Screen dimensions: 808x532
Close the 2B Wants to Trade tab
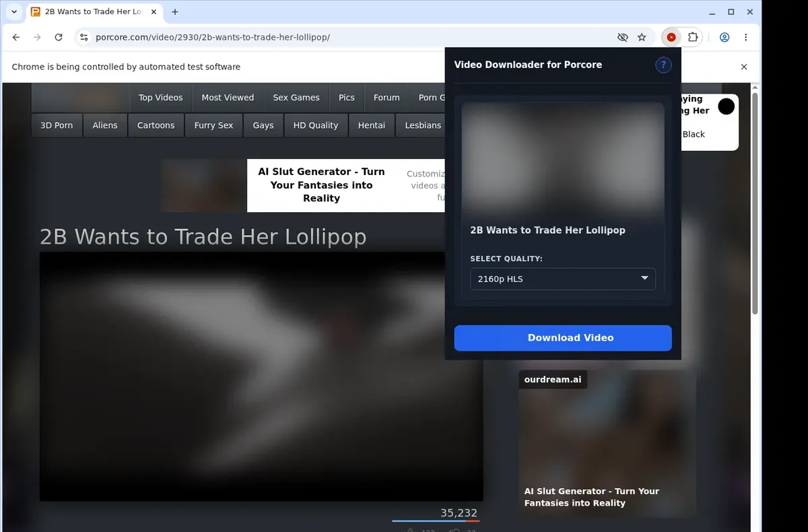(154, 12)
